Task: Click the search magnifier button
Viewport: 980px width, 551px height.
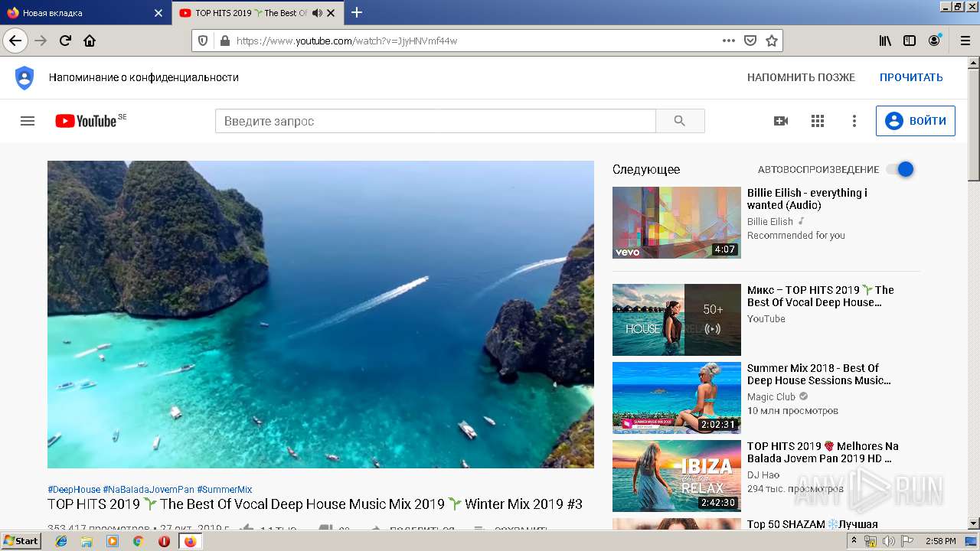Action: (680, 121)
